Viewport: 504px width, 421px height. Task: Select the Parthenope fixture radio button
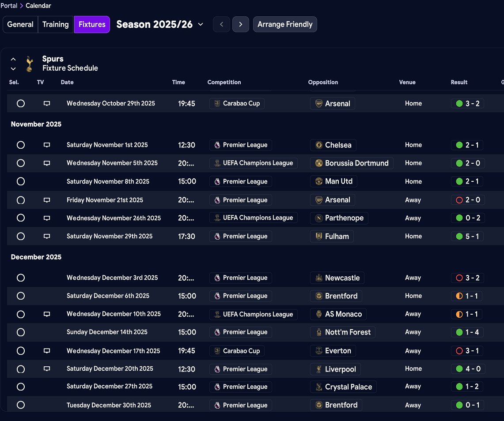tap(21, 218)
